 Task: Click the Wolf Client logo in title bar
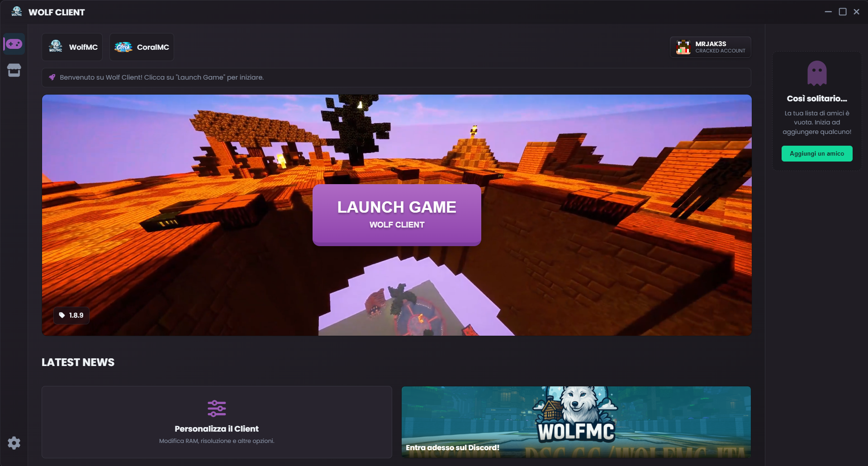coord(17,12)
